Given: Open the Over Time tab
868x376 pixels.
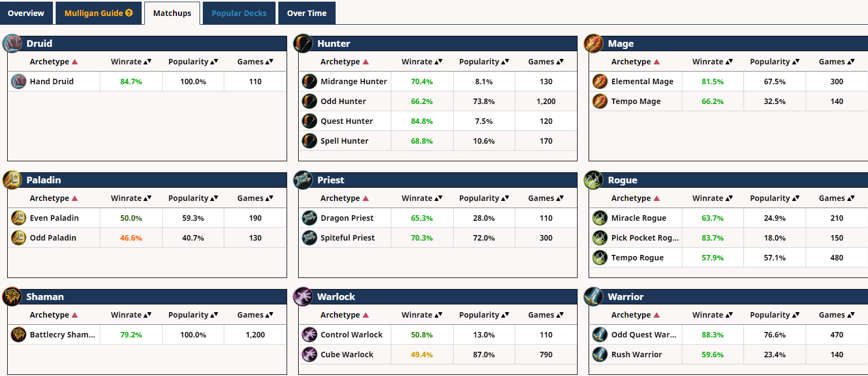Looking at the screenshot, I should point(306,13).
